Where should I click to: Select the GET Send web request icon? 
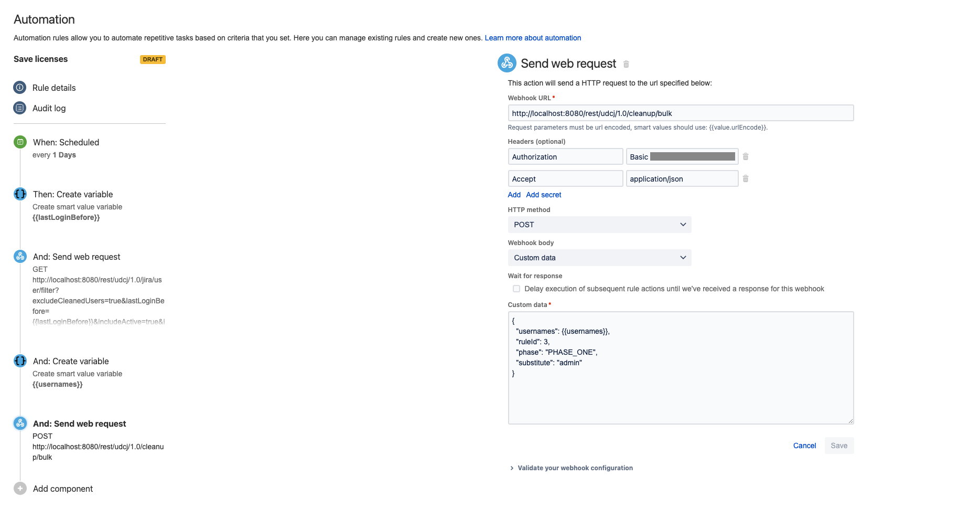click(20, 257)
